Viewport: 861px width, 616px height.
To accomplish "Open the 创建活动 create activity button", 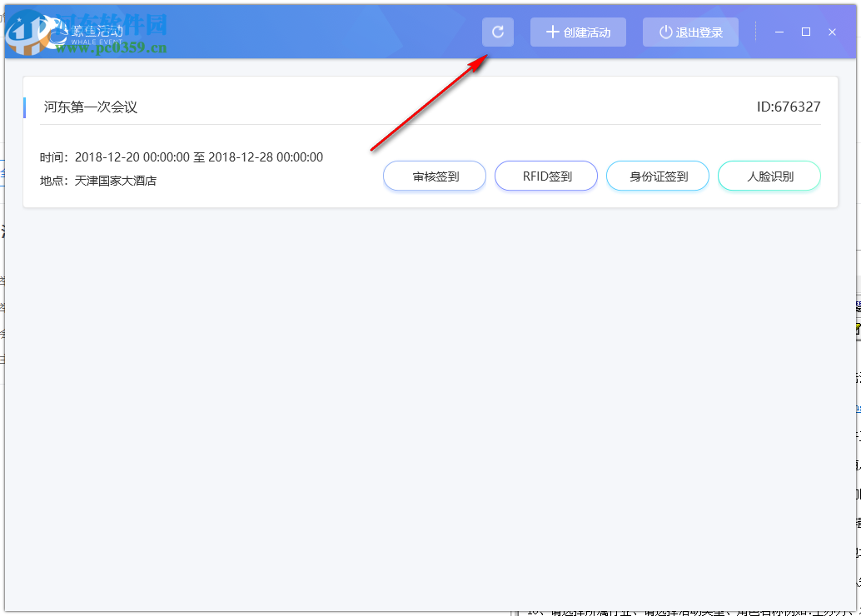I will [x=578, y=32].
